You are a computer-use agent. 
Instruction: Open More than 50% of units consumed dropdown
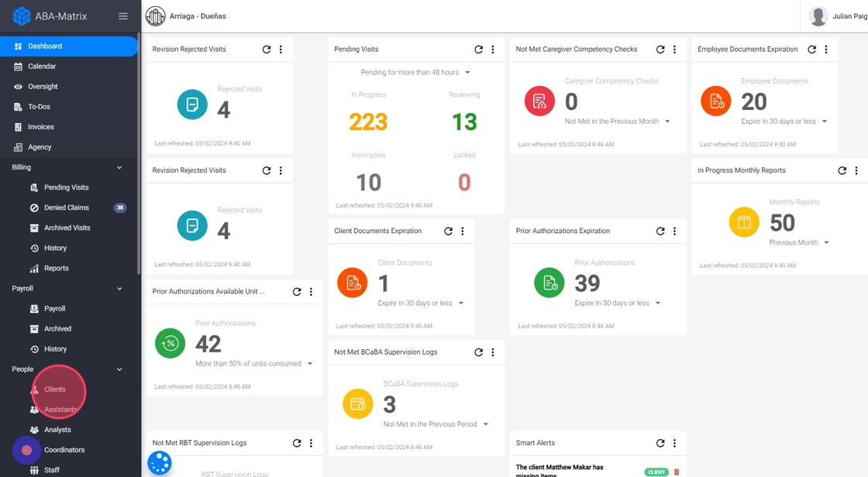click(x=254, y=364)
